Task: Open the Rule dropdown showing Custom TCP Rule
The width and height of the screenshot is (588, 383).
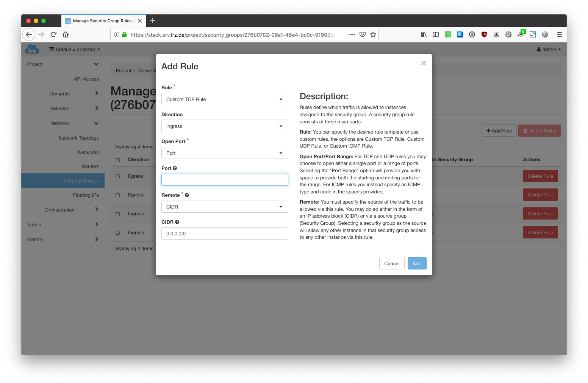Action: 225,99
